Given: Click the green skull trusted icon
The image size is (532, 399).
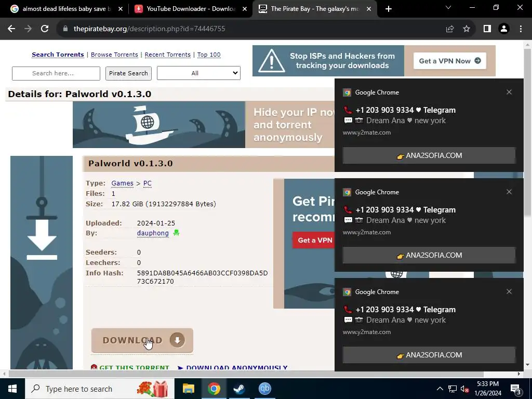Looking at the screenshot, I should 176,233.
